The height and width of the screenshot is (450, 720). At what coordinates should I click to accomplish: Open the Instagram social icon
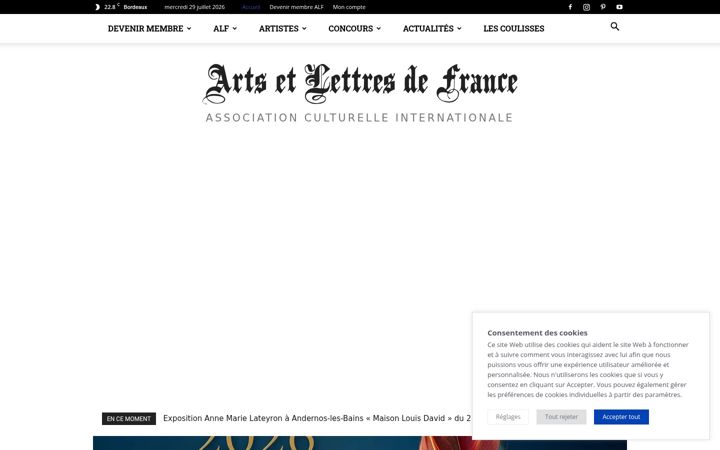tap(586, 7)
